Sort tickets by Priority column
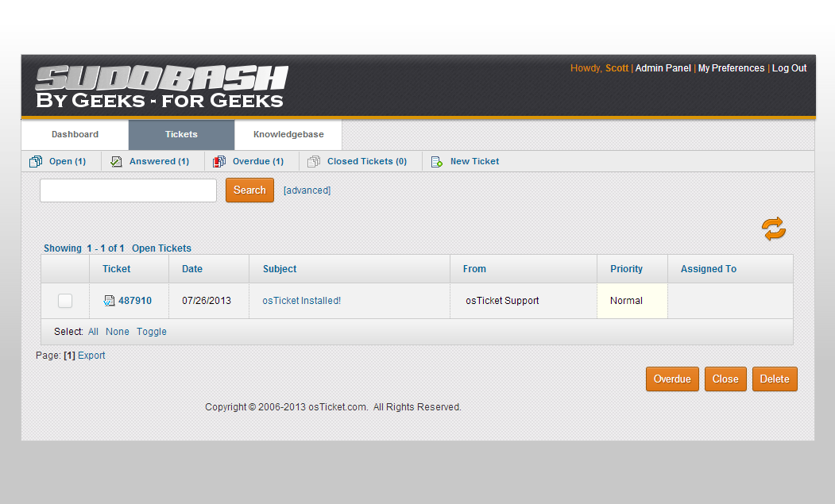 point(626,269)
